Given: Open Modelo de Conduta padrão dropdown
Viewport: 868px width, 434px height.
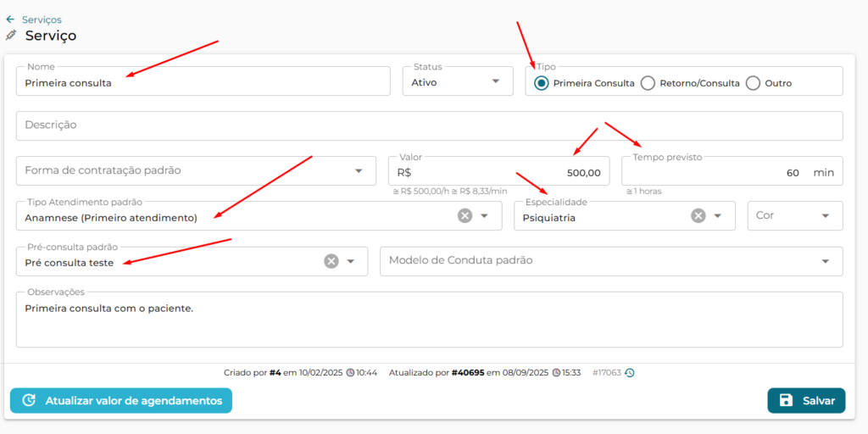Looking at the screenshot, I should [x=611, y=261].
